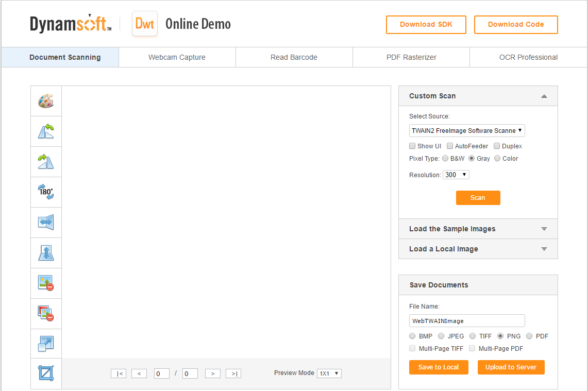Remove all images icon
The height and width of the screenshot is (391, 588).
[x=46, y=313]
